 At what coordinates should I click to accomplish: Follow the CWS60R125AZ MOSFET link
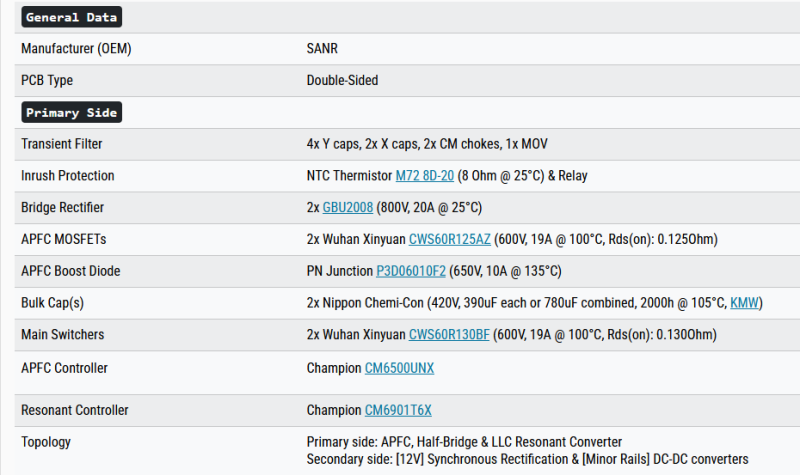coord(450,240)
